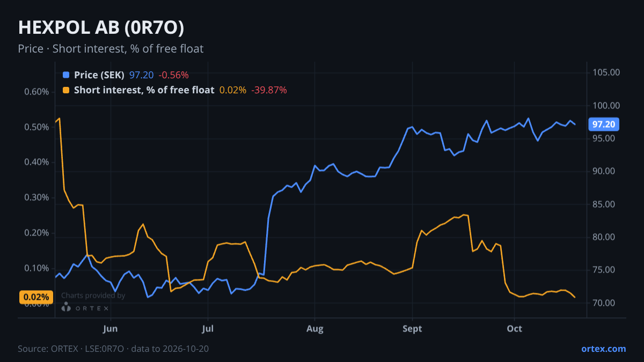The width and height of the screenshot is (644, 362).
Task: Click the orange Short interest legend swatch
Action: [x=66, y=90]
